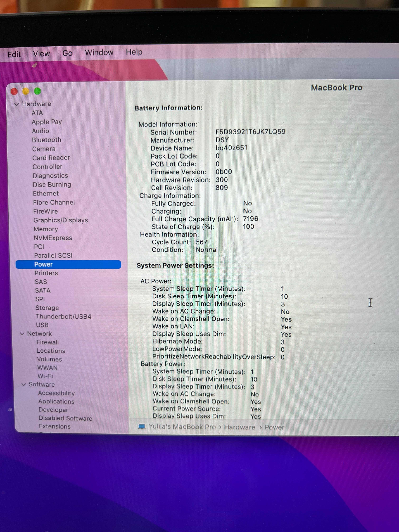
Task: Select Audio in the sidebar
Action: 40,131
